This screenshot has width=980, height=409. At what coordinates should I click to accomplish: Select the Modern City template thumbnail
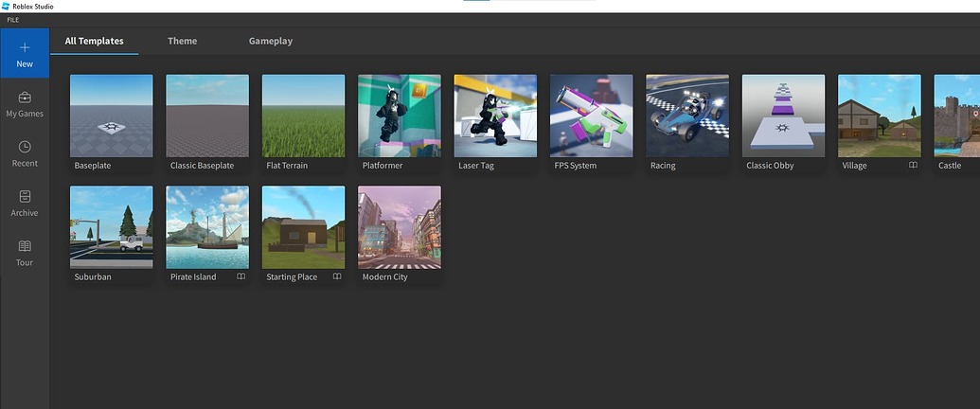click(x=400, y=227)
